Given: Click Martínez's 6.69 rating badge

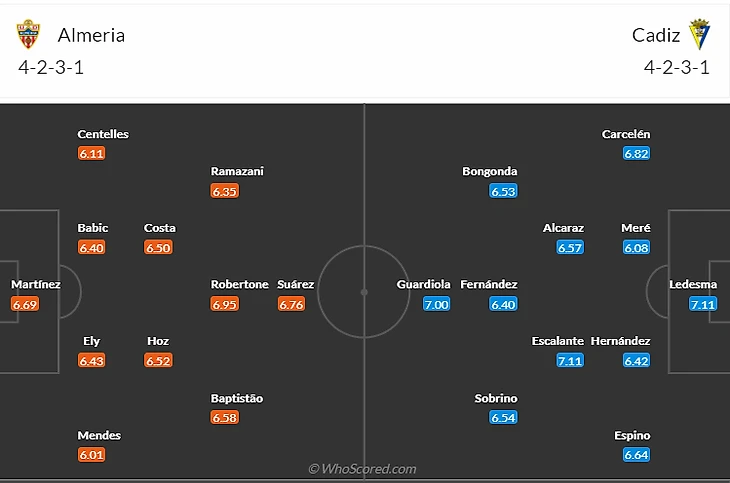Looking at the screenshot, I should [25, 304].
